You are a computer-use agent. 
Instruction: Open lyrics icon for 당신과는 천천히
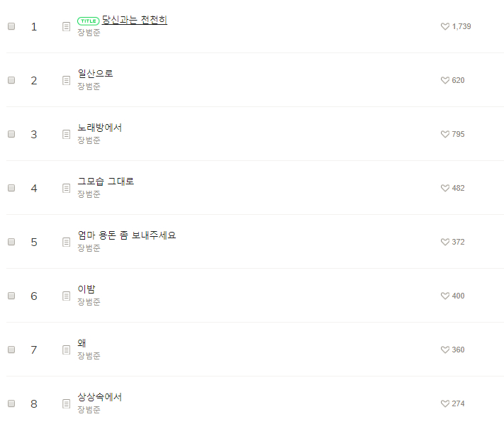(66, 26)
